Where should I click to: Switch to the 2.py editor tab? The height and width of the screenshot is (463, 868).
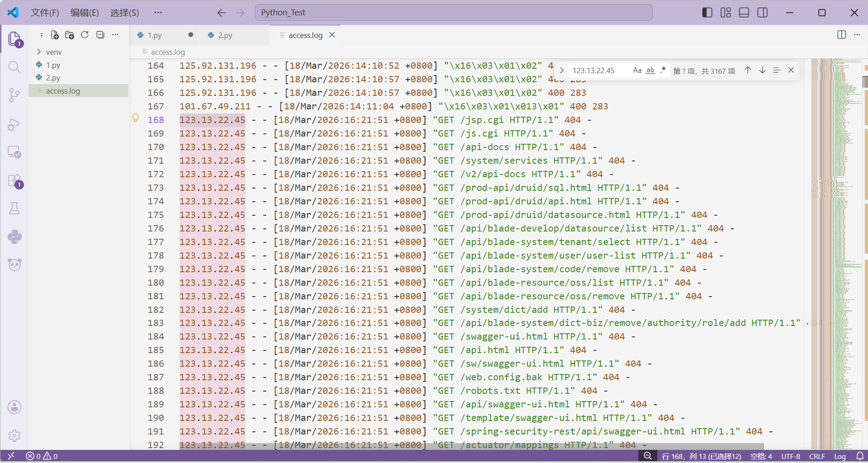[x=235, y=35]
